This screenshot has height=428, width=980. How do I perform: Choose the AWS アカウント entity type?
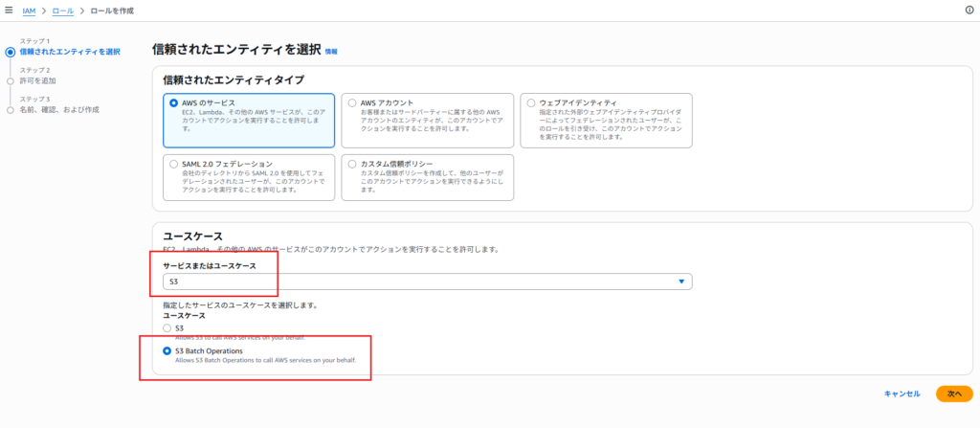[352, 102]
